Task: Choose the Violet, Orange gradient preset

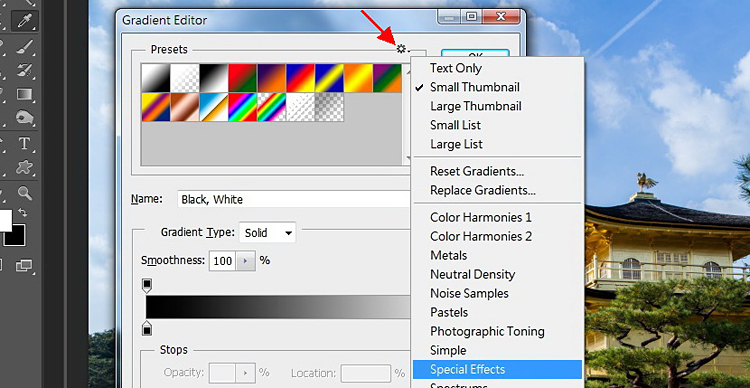Action: click(x=272, y=78)
